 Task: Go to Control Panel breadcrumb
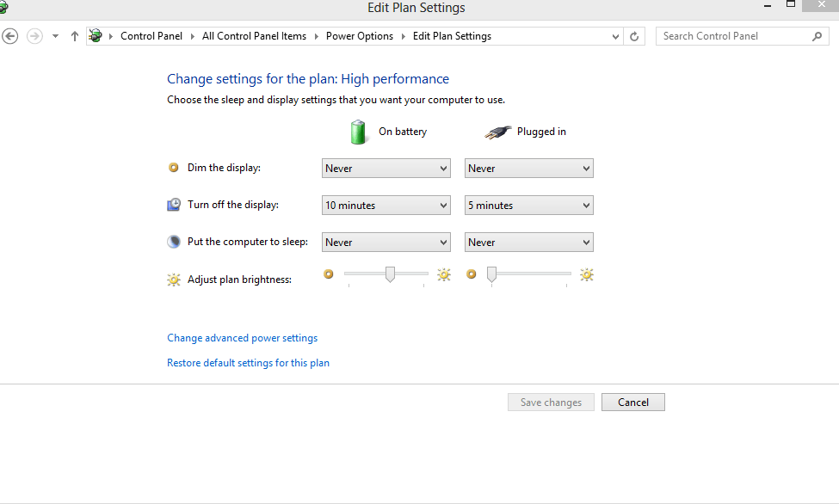pos(151,36)
